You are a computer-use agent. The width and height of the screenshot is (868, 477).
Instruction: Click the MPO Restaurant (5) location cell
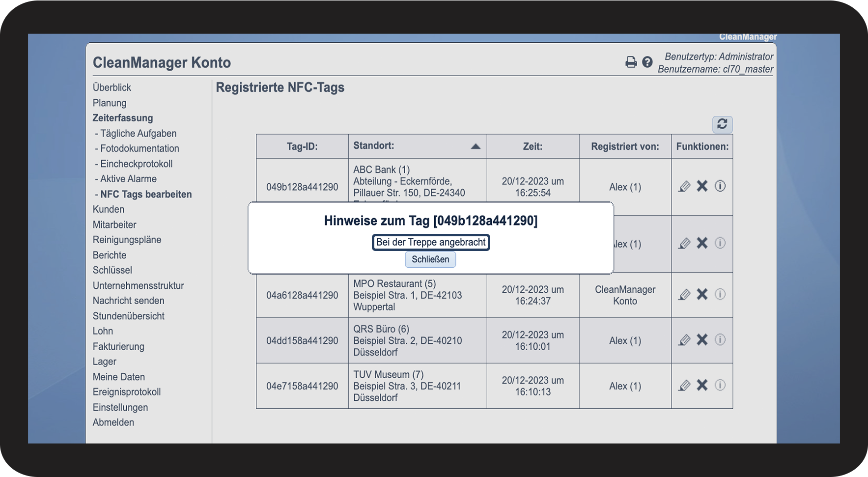tap(418, 295)
